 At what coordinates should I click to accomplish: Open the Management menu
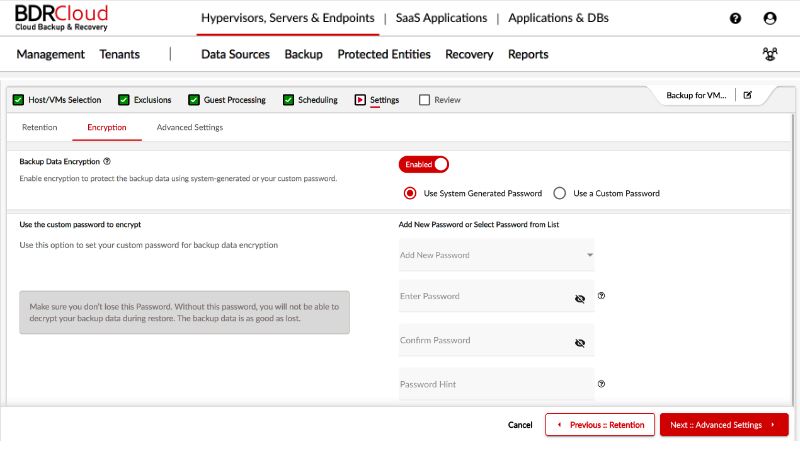(x=51, y=54)
